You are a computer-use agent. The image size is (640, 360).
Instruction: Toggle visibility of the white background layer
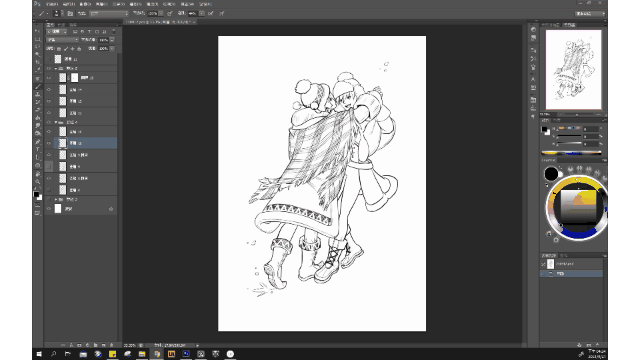[49, 209]
